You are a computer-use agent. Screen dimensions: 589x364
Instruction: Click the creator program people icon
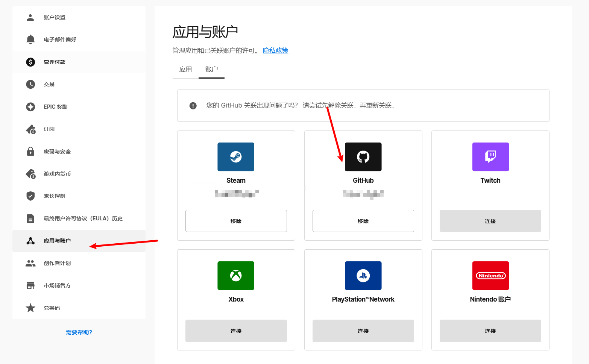(30, 263)
